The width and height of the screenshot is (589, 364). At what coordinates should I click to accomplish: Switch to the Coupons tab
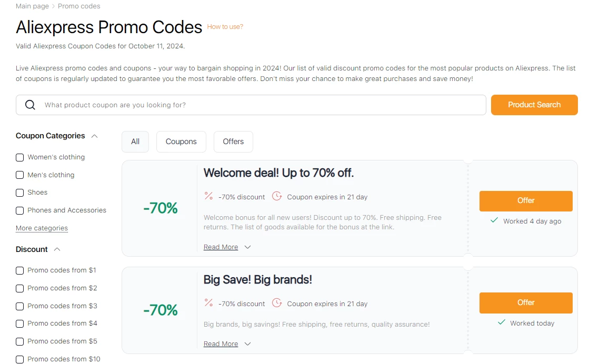[x=181, y=142]
